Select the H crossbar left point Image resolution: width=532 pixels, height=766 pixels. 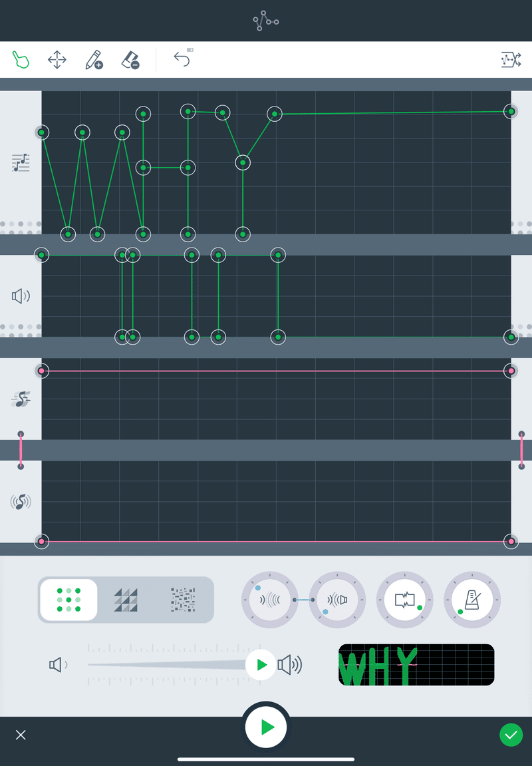143,168
